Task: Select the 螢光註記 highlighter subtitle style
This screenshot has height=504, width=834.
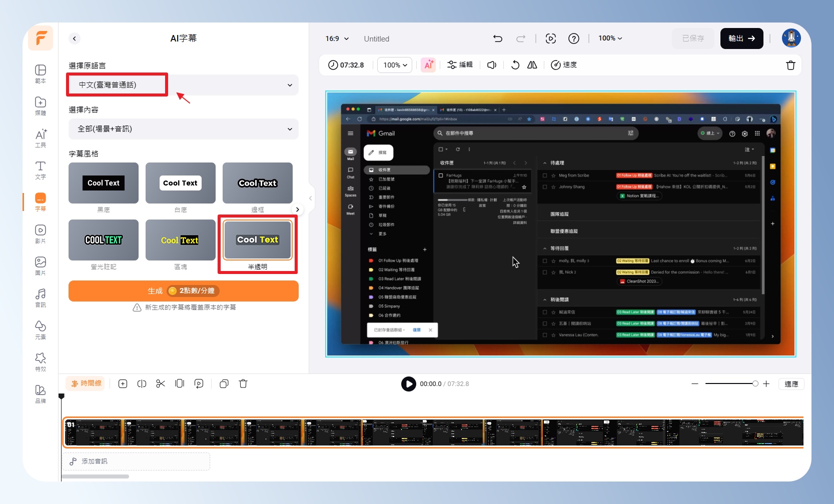Action: pyautogui.click(x=104, y=240)
